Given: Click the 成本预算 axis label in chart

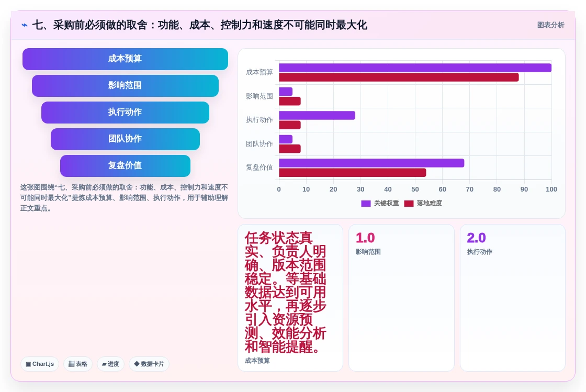Looking at the screenshot, I should coord(260,72).
